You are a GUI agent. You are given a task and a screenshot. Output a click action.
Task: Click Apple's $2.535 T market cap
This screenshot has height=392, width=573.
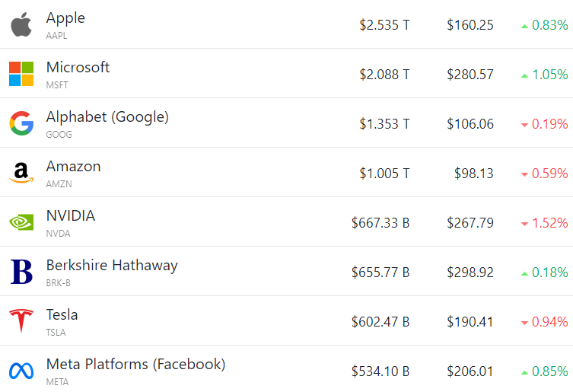[384, 25]
